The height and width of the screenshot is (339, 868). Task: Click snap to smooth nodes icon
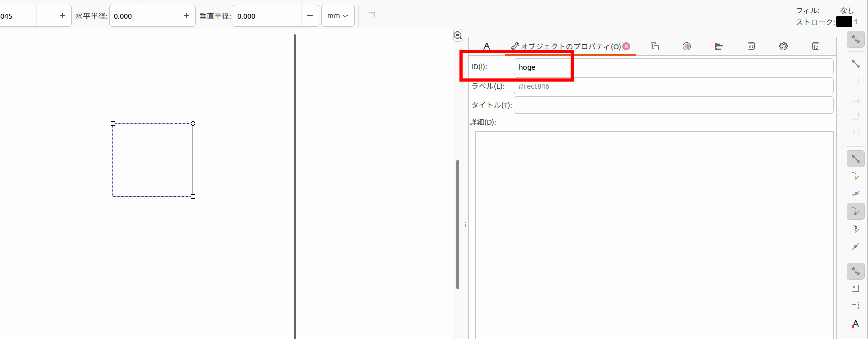pos(855,229)
